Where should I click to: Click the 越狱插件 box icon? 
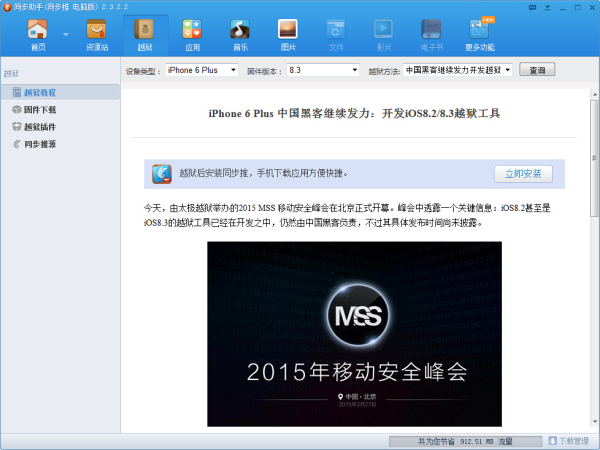[x=16, y=127]
